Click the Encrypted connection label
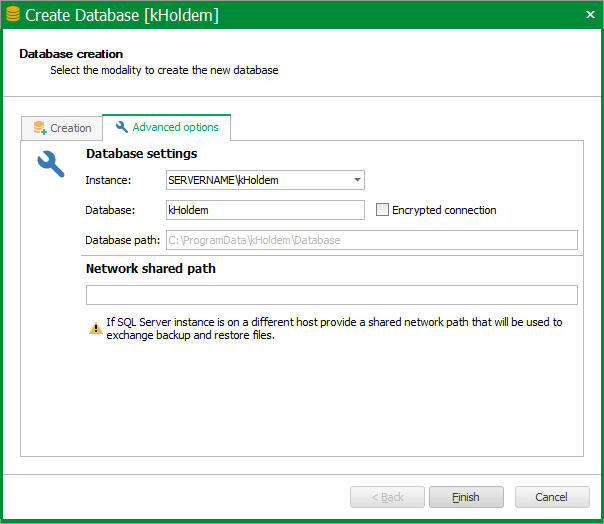Screen dimensions: 604x524 coord(444,210)
